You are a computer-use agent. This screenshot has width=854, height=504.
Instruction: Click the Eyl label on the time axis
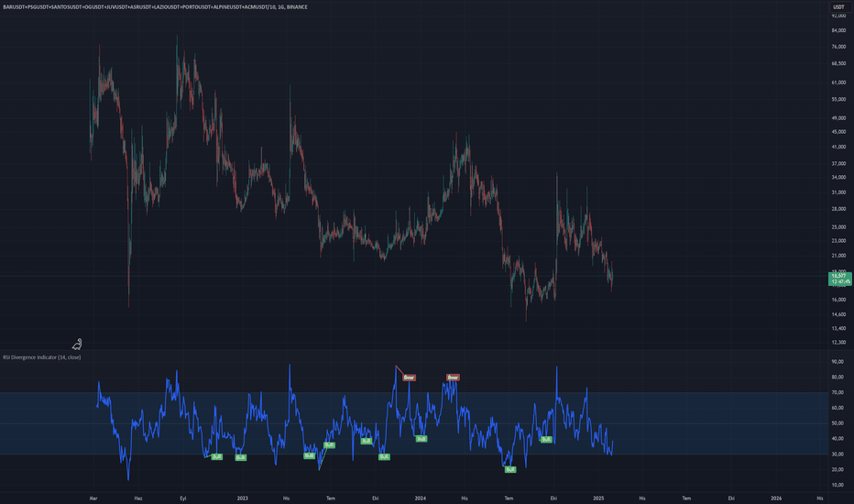tap(183, 498)
